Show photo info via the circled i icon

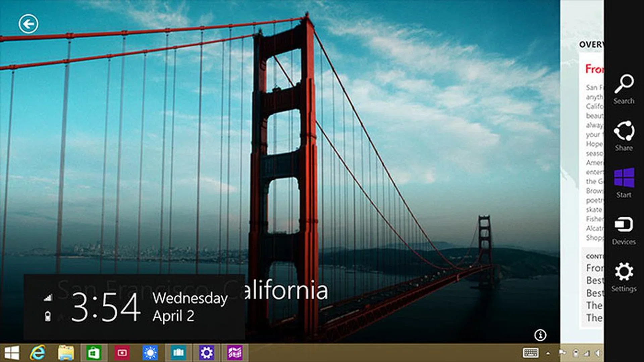point(540,335)
